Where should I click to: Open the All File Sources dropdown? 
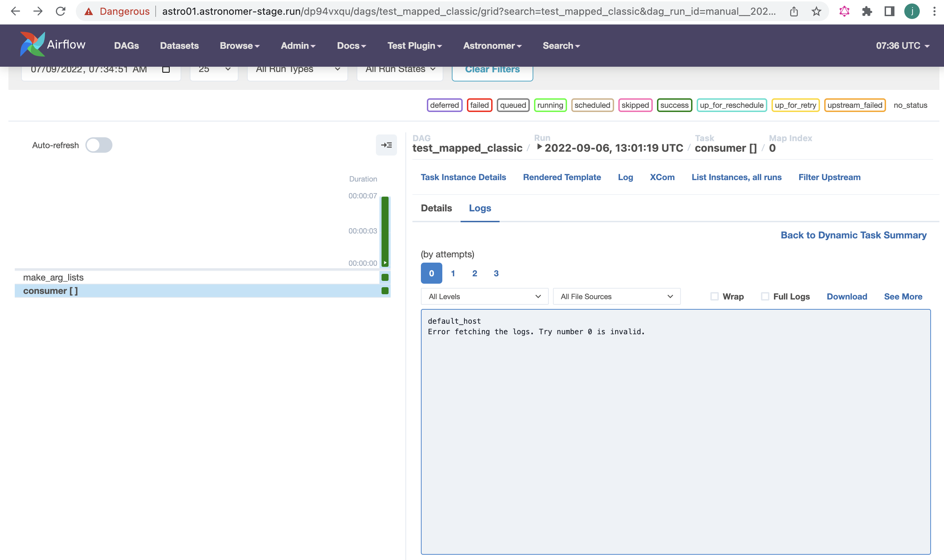pyautogui.click(x=616, y=297)
